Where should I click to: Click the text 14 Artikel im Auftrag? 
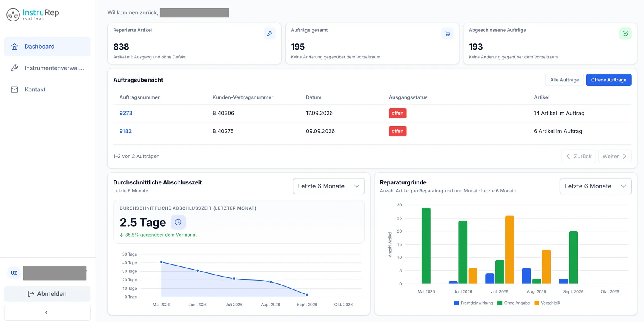pos(559,113)
